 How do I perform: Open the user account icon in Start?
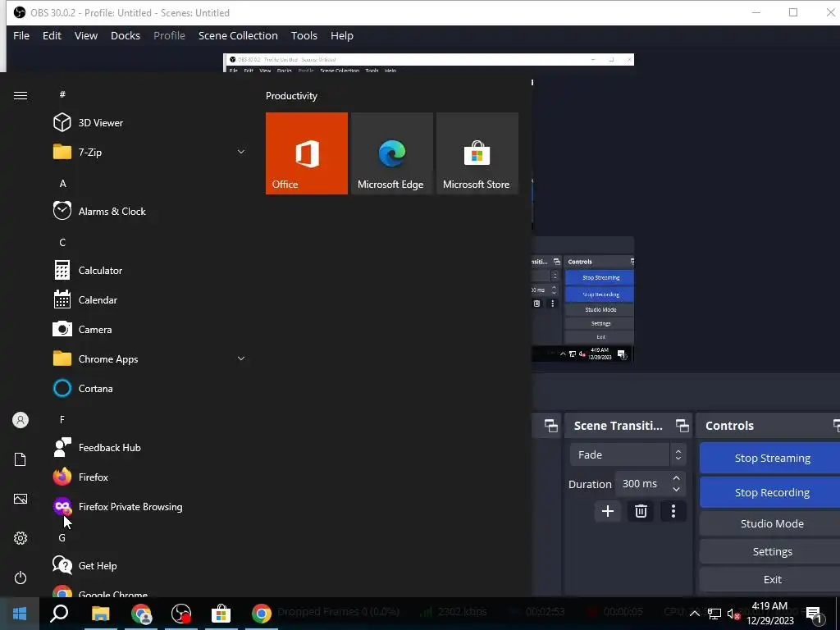(x=21, y=420)
